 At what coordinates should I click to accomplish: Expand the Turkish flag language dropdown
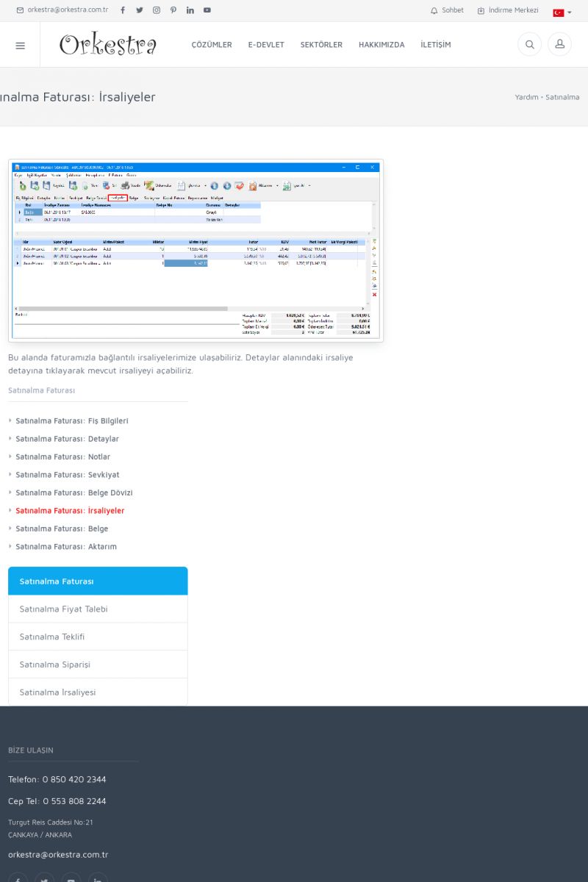click(562, 12)
